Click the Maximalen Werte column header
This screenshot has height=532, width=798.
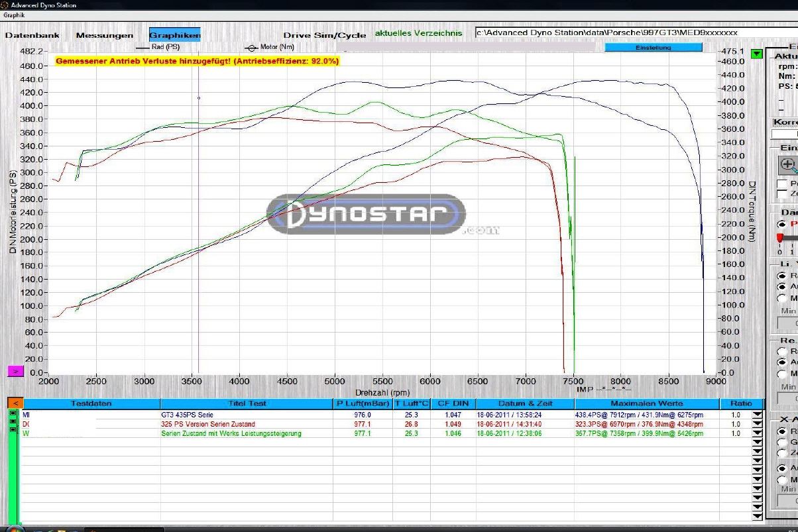pyautogui.click(x=647, y=403)
